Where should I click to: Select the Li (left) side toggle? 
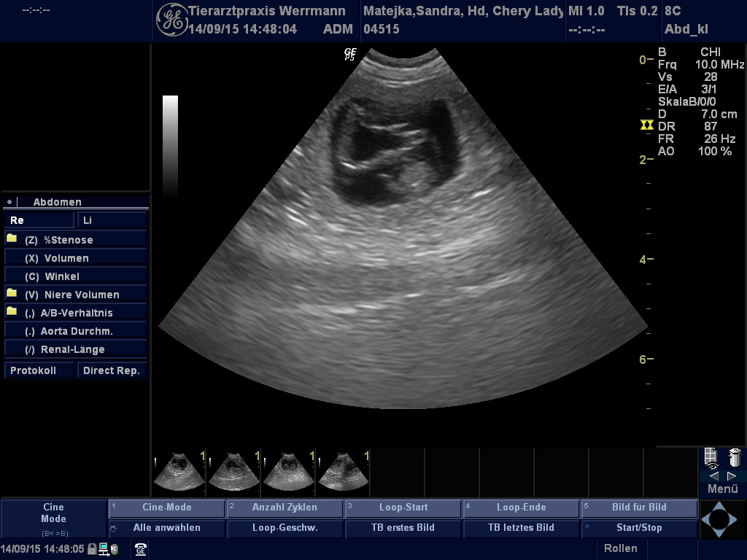click(x=112, y=219)
